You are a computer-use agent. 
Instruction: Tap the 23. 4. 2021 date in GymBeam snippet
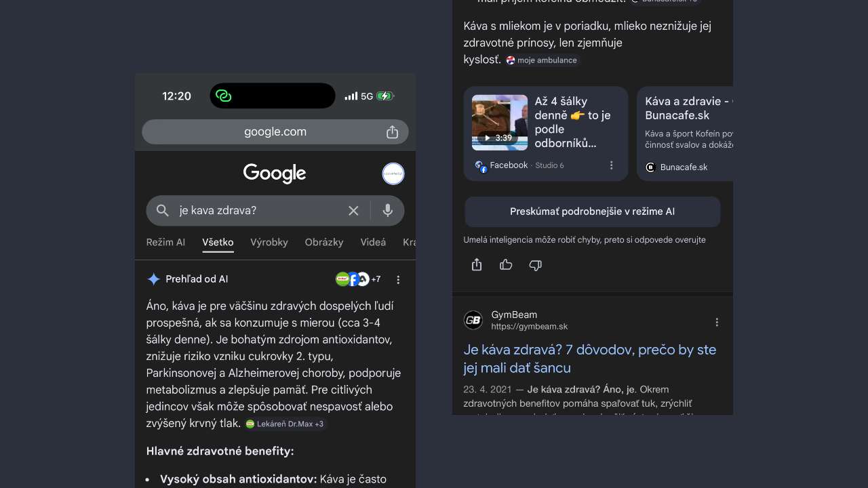488,389
